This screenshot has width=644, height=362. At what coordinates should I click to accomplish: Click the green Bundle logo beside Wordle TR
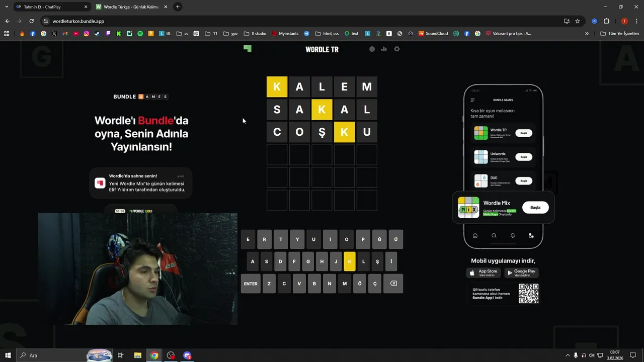(x=248, y=49)
